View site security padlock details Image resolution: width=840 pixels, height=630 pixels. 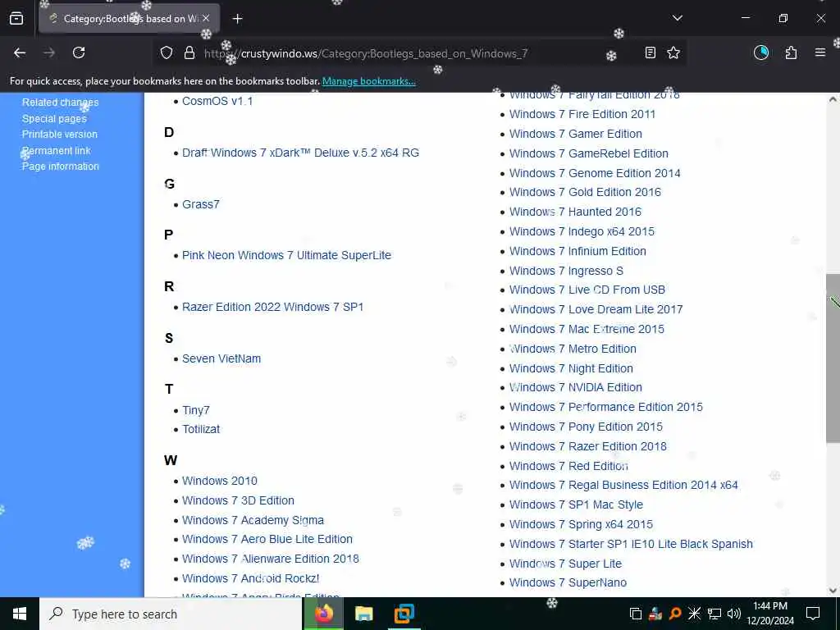pos(189,53)
